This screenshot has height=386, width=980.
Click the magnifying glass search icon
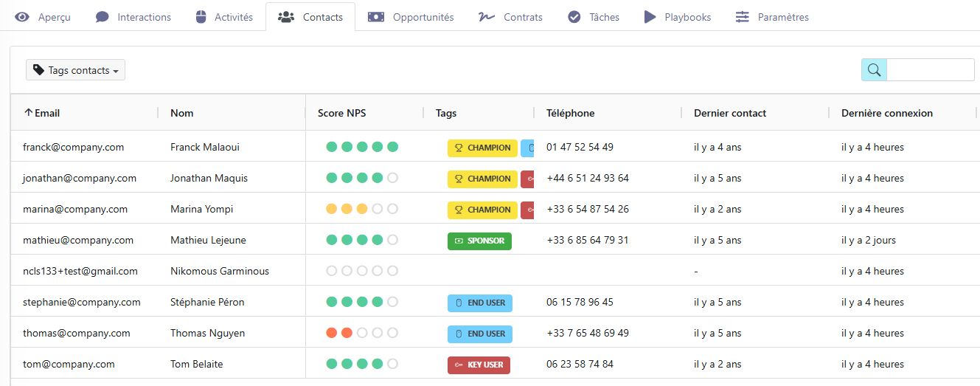pyautogui.click(x=874, y=70)
